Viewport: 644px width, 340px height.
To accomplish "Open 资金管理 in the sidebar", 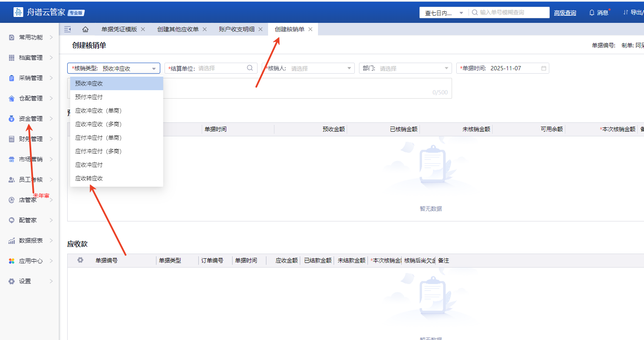I will [30, 119].
